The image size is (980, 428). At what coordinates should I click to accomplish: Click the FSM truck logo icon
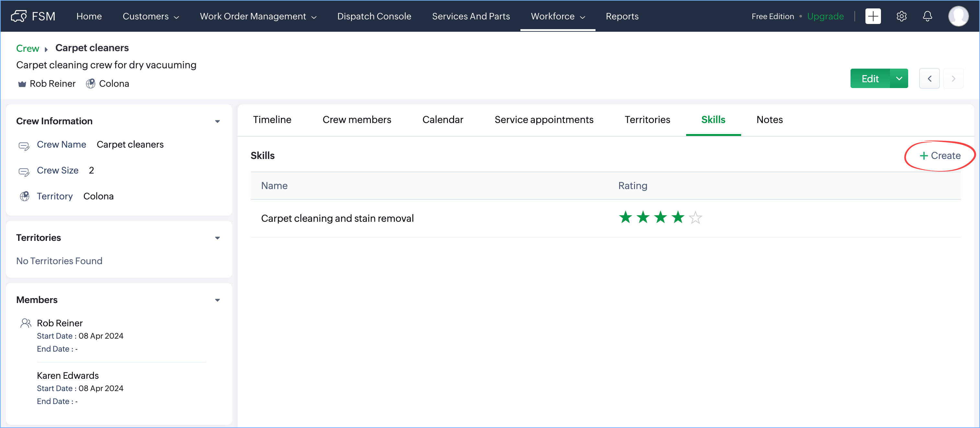[x=19, y=16]
